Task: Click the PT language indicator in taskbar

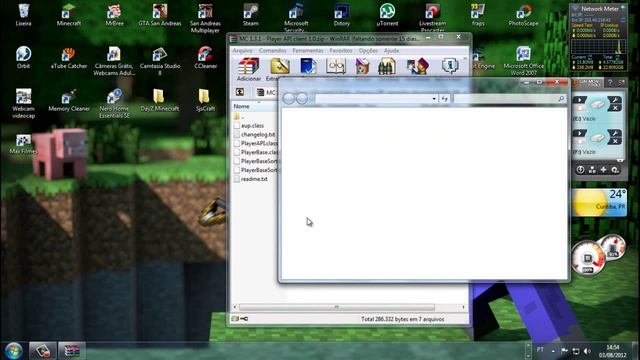Action: click(540, 350)
